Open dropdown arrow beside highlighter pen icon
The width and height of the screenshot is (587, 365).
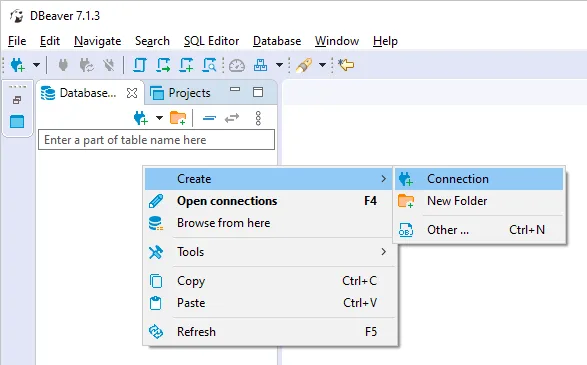point(322,65)
